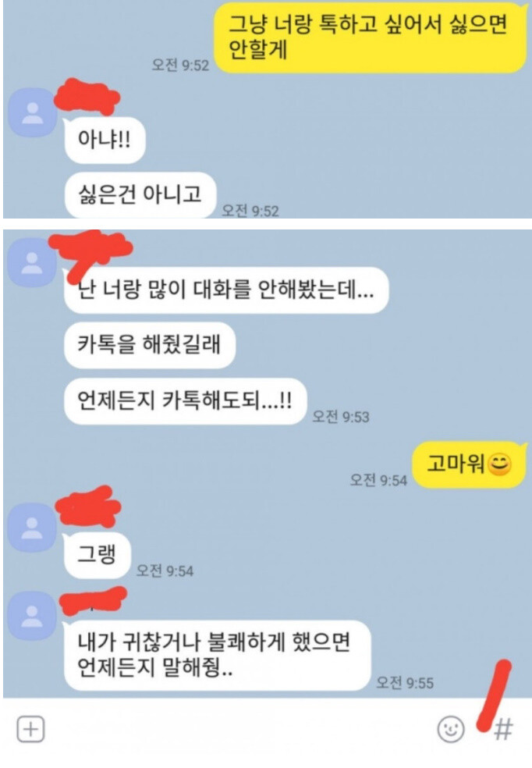The width and height of the screenshot is (532, 768).
Task: Select the 싫은건 아니고 message bubble
Action: (x=140, y=195)
